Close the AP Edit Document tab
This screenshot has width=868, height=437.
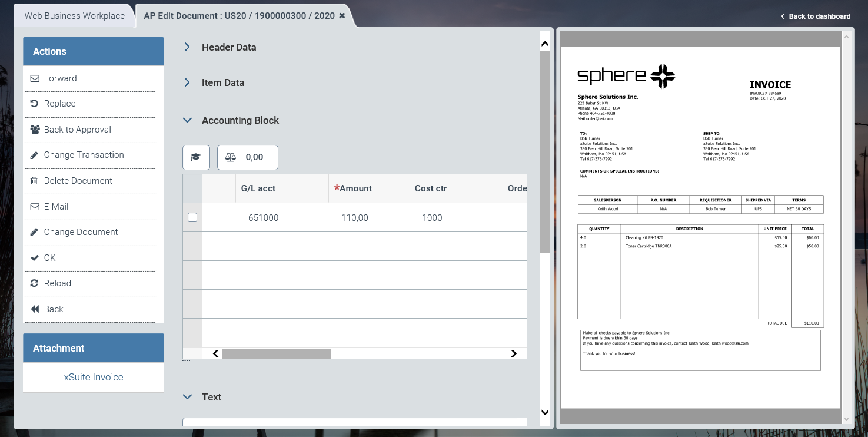342,16
